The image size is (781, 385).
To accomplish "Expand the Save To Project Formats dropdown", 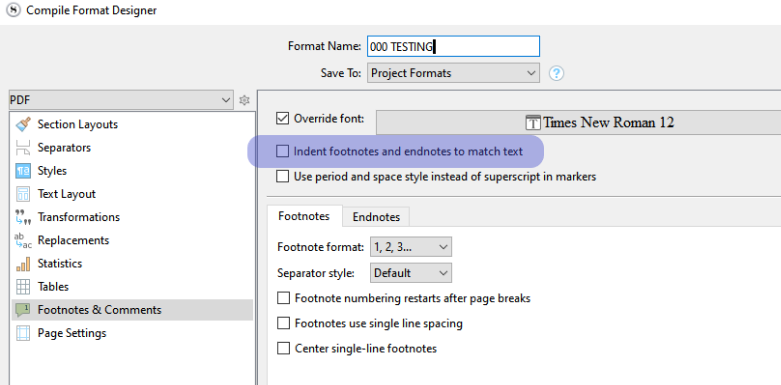I will click(453, 73).
